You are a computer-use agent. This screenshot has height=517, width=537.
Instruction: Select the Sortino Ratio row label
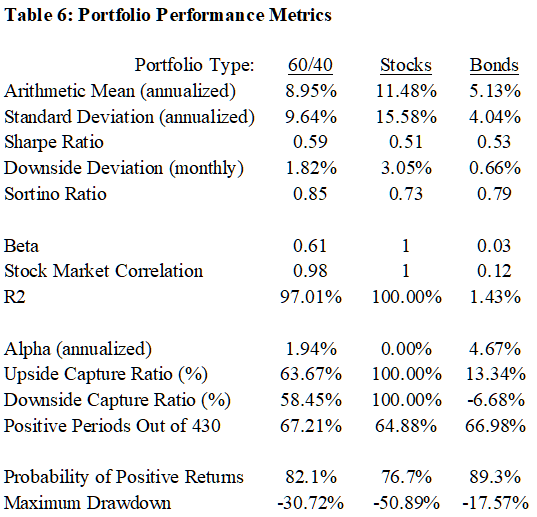55,194
